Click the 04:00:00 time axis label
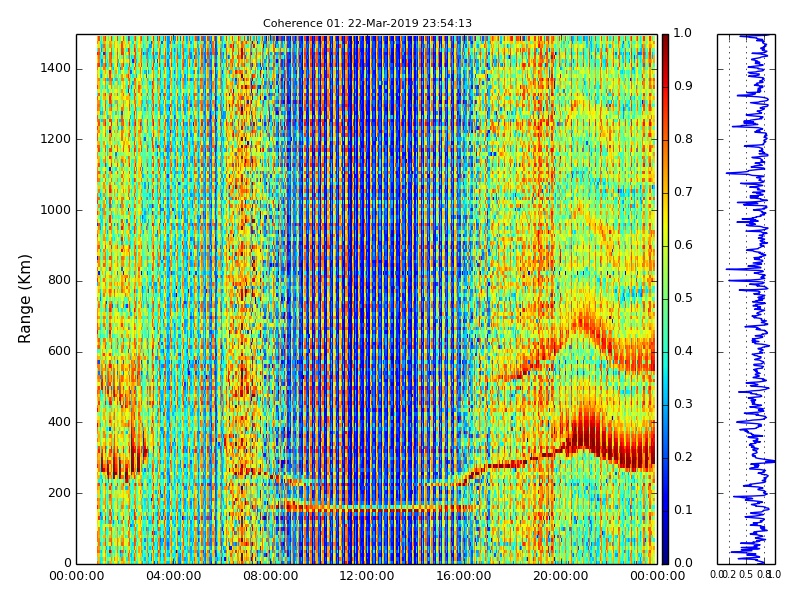 pos(173,577)
